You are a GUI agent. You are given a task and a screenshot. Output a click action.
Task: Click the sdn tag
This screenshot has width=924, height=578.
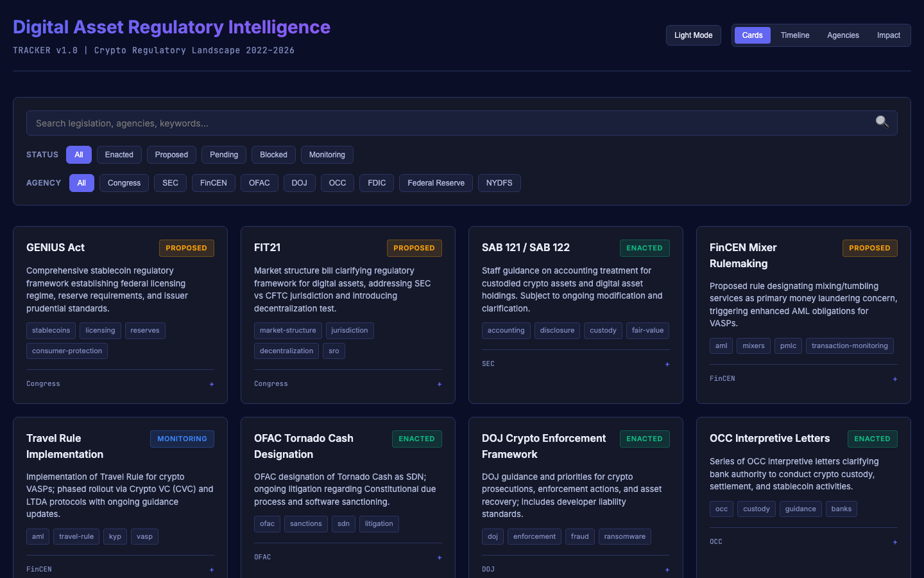343,524
